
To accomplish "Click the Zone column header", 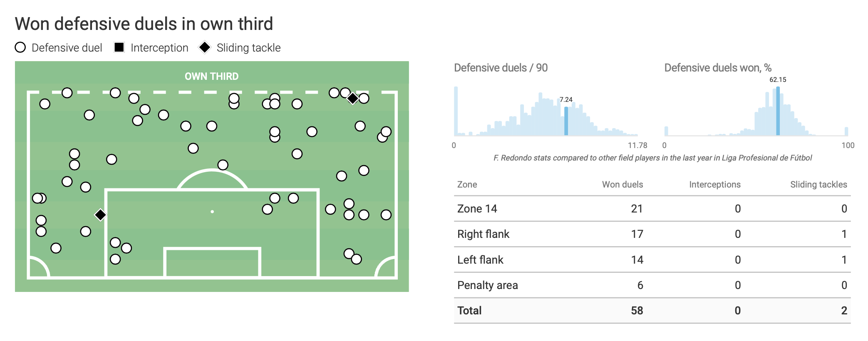I will click(x=467, y=185).
